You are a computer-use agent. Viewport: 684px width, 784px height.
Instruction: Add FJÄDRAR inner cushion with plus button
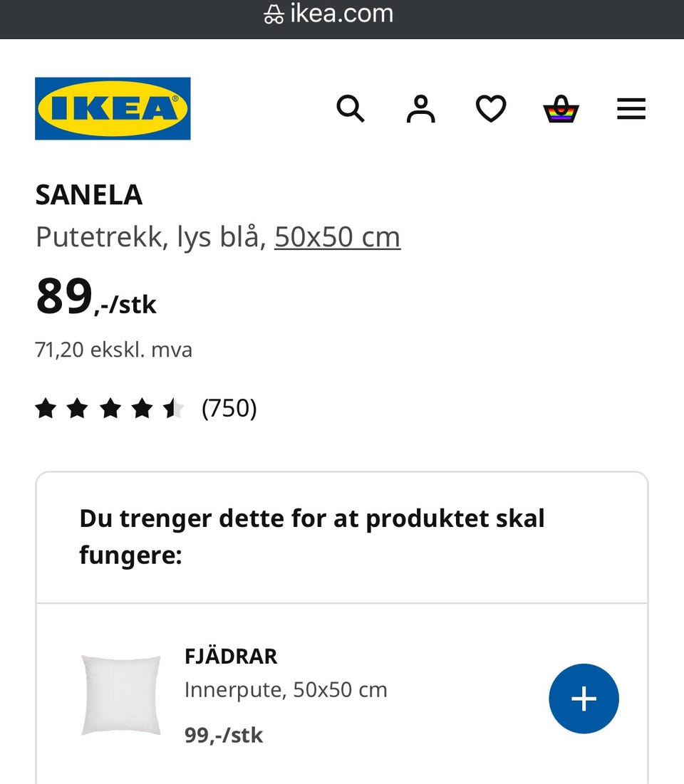point(584,699)
